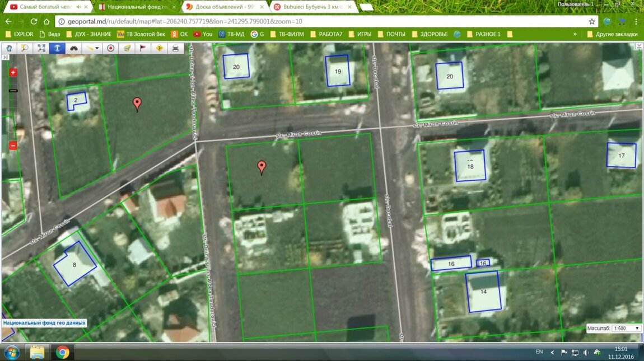This screenshot has width=644, height=361.
Task: Activate the magnifier zoom tool
Action: pos(25,48)
